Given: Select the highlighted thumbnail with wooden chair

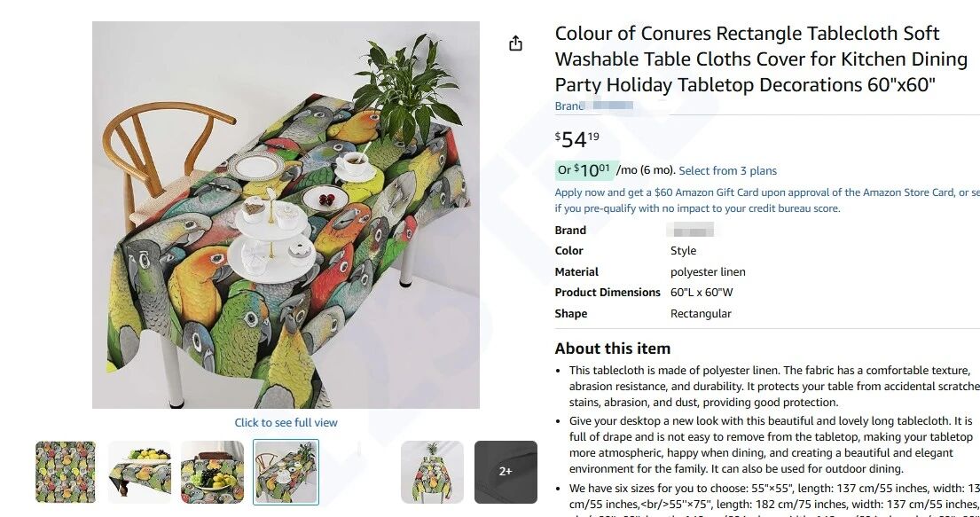Looking at the screenshot, I should click(286, 472).
